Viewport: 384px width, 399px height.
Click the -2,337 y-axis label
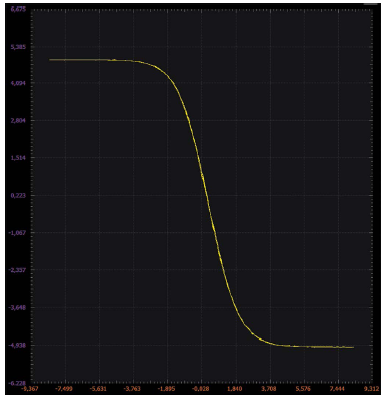coord(18,269)
